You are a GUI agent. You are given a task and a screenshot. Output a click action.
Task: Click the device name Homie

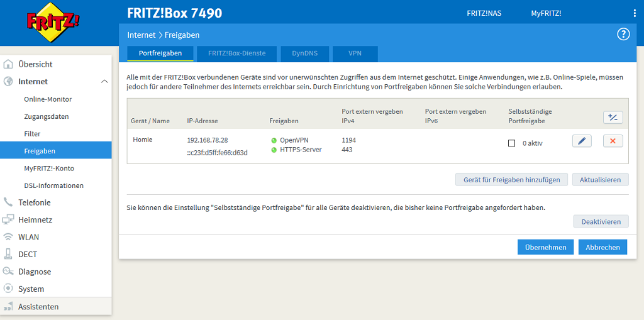point(143,140)
